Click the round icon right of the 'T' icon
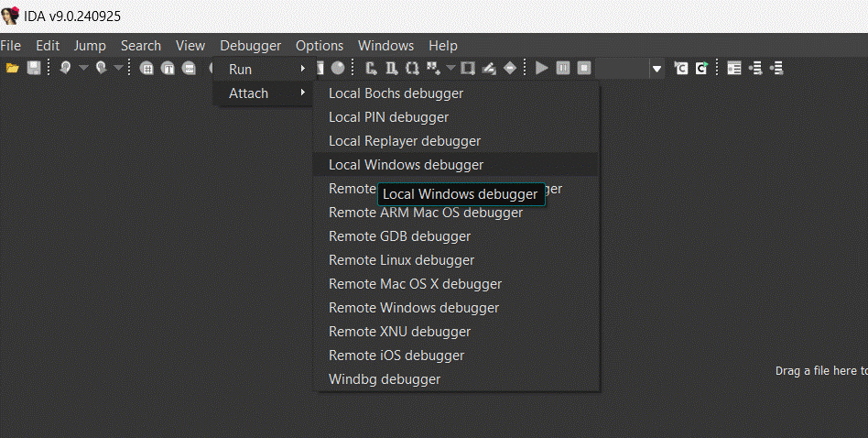This screenshot has width=868, height=438. (190, 68)
